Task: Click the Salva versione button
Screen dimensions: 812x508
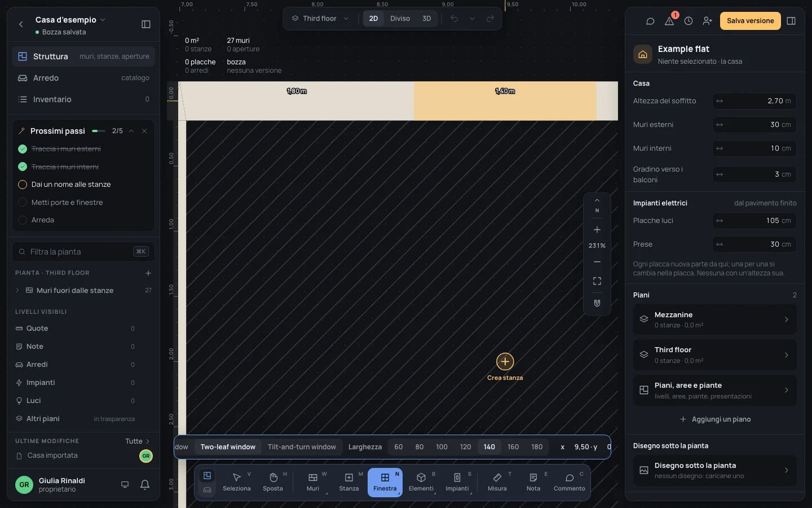Action: 750,21
